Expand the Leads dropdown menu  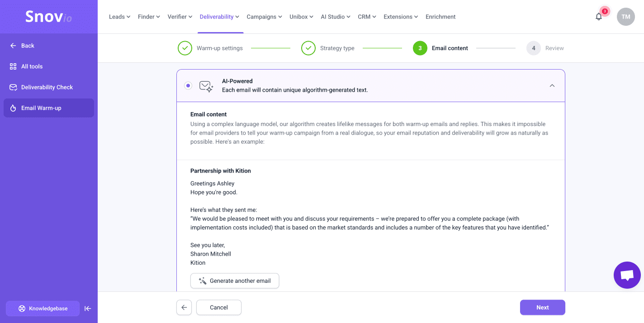pos(119,17)
